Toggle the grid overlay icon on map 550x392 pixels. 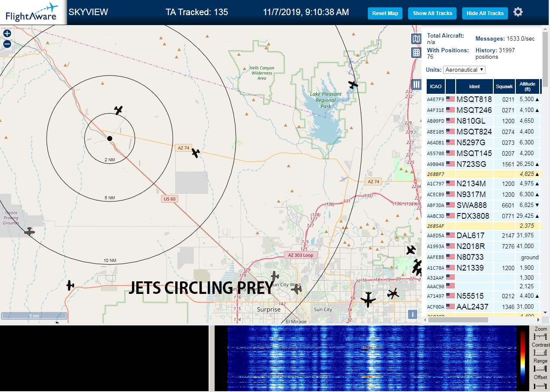(x=416, y=53)
